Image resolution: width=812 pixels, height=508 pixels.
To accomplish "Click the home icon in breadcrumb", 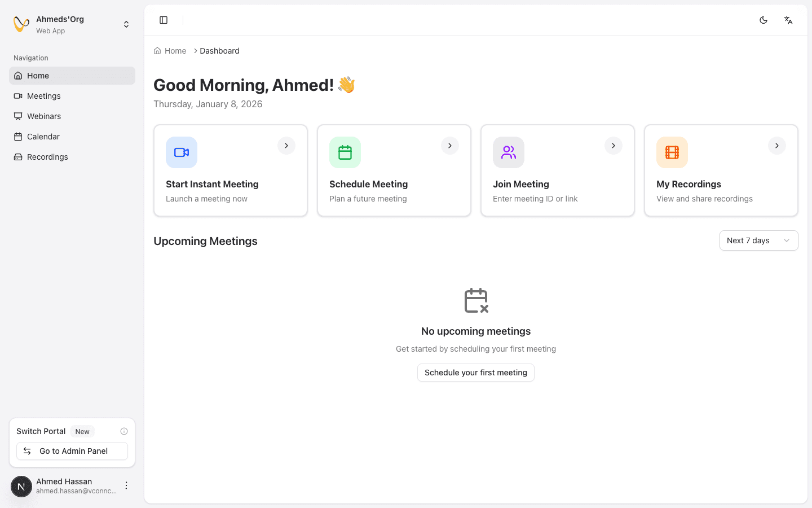I will point(157,51).
